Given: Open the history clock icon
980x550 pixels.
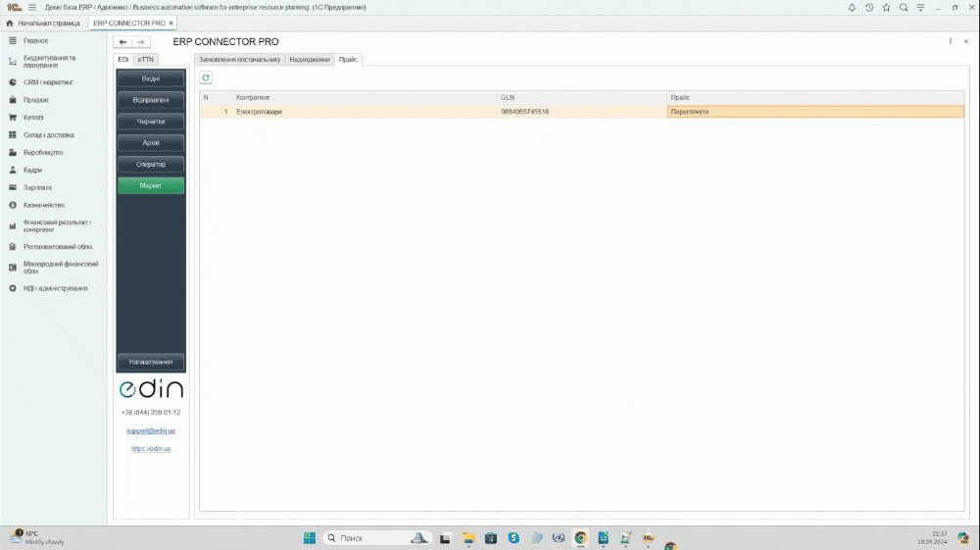Looking at the screenshot, I should coord(869,7).
